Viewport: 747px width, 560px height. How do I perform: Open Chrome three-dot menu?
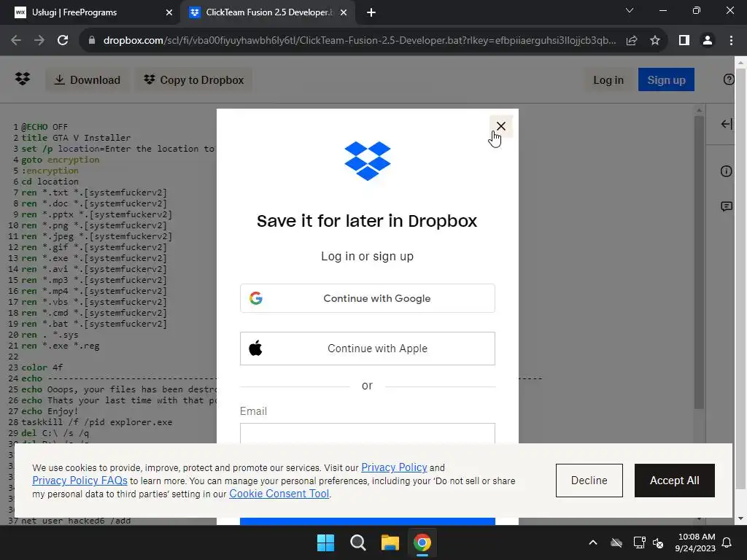coord(731,41)
